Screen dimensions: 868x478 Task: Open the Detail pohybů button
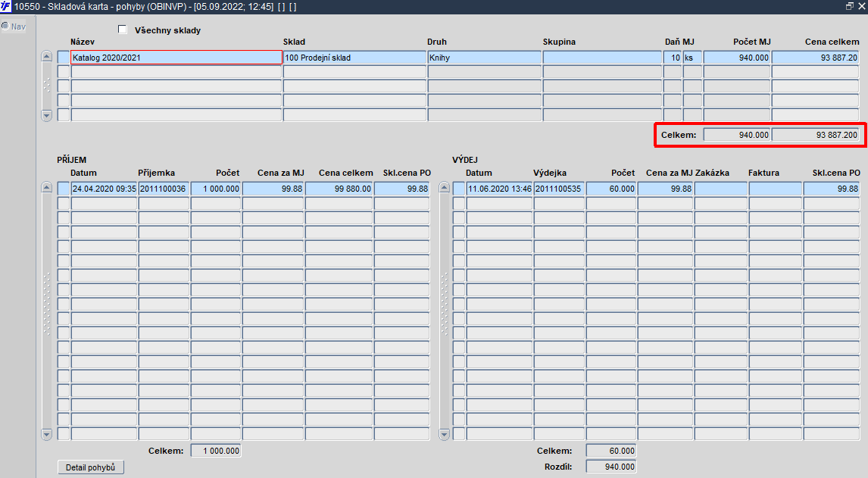coord(91,467)
